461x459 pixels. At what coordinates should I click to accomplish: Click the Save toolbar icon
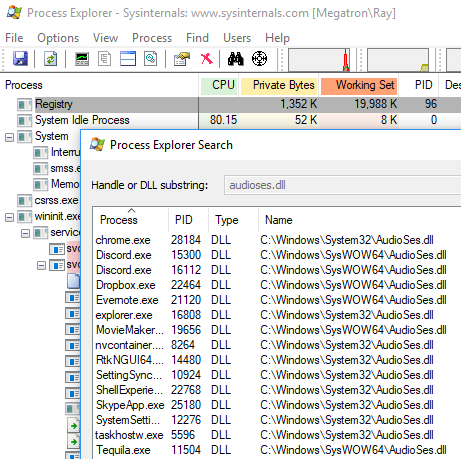click(x=20, y=59)
